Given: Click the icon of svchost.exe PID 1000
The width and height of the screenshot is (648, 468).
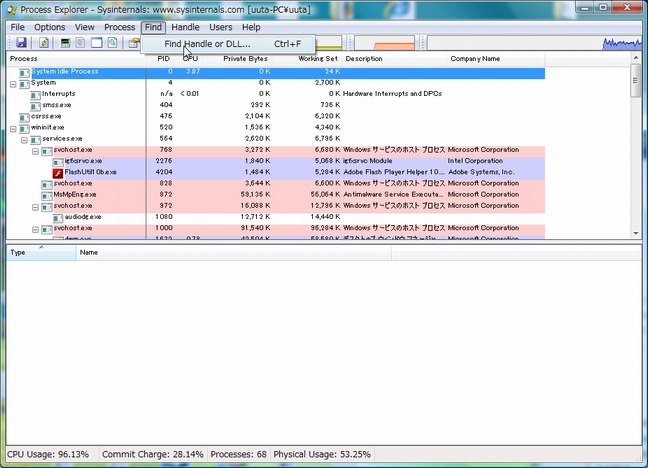Looking at the screenshot, I should click(x=47, y=229).
